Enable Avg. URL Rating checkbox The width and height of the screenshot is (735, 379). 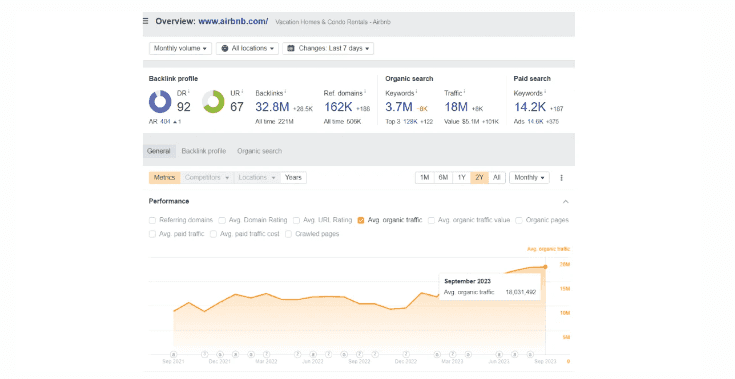click(296, 220)
